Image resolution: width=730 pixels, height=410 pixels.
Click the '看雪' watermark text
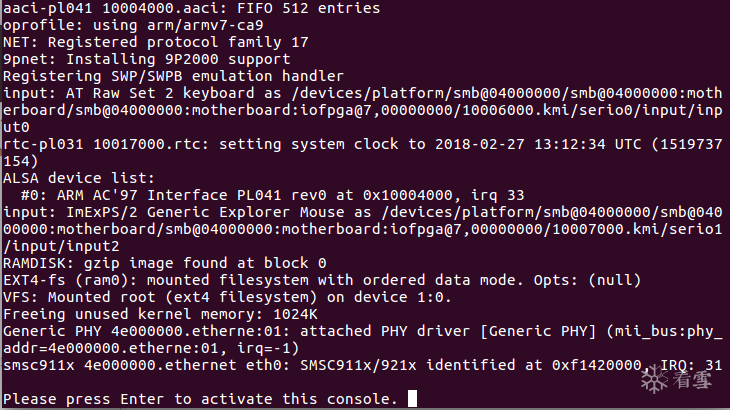[x=692, y=381]
